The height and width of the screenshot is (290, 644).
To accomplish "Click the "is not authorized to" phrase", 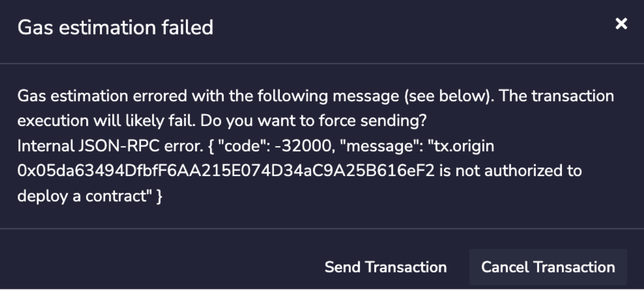I will coord(510,171).
